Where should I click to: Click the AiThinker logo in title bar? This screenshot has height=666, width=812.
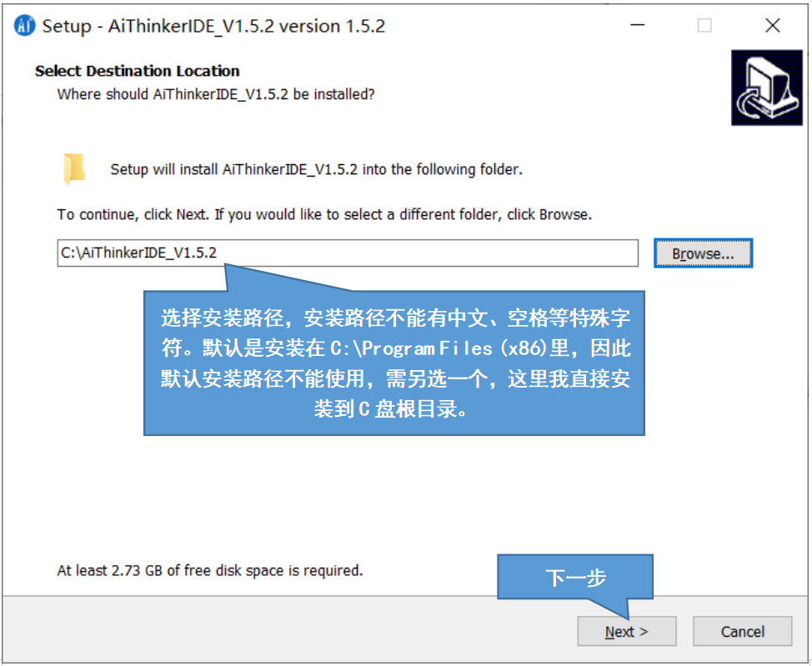(24, 25)
